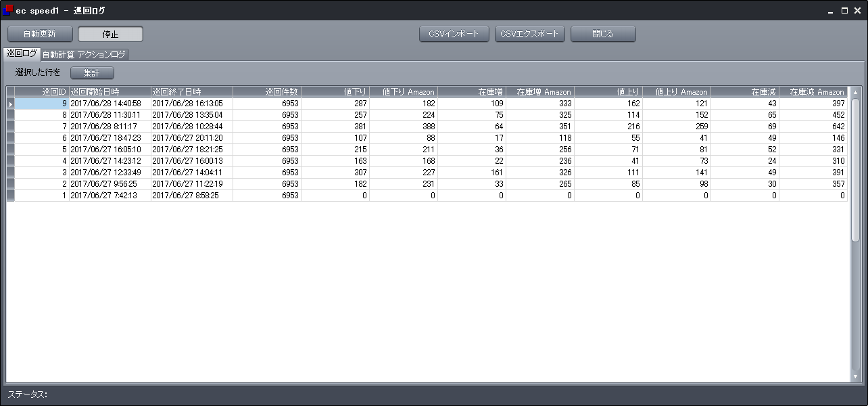Click the scrollbar up arrow
868x406 pixels.
(855, 92)
